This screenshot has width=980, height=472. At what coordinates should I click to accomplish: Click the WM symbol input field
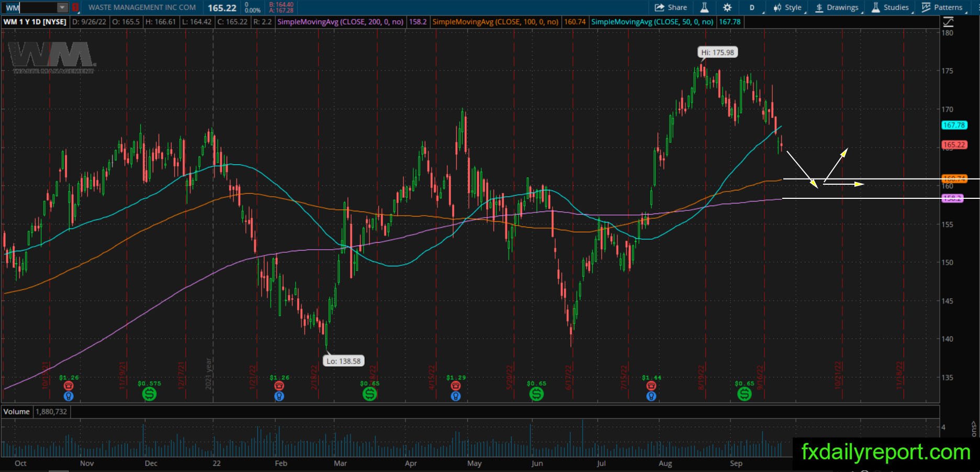click(x=30, y=7)
